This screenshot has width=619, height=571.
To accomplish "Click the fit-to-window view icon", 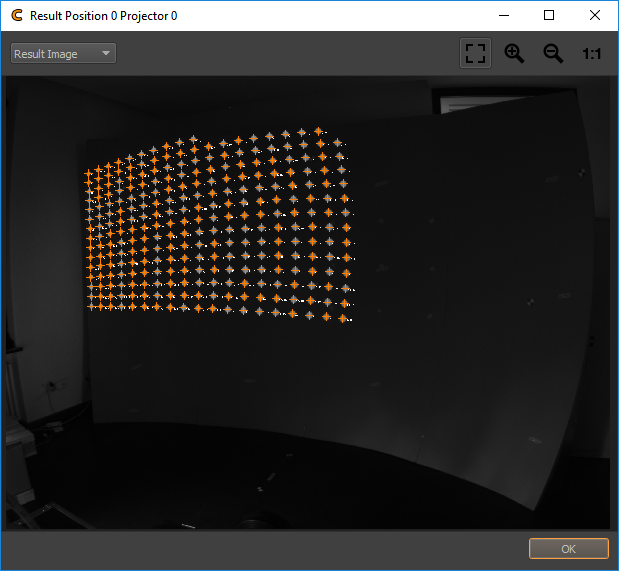I will click(x=475, y=54).
